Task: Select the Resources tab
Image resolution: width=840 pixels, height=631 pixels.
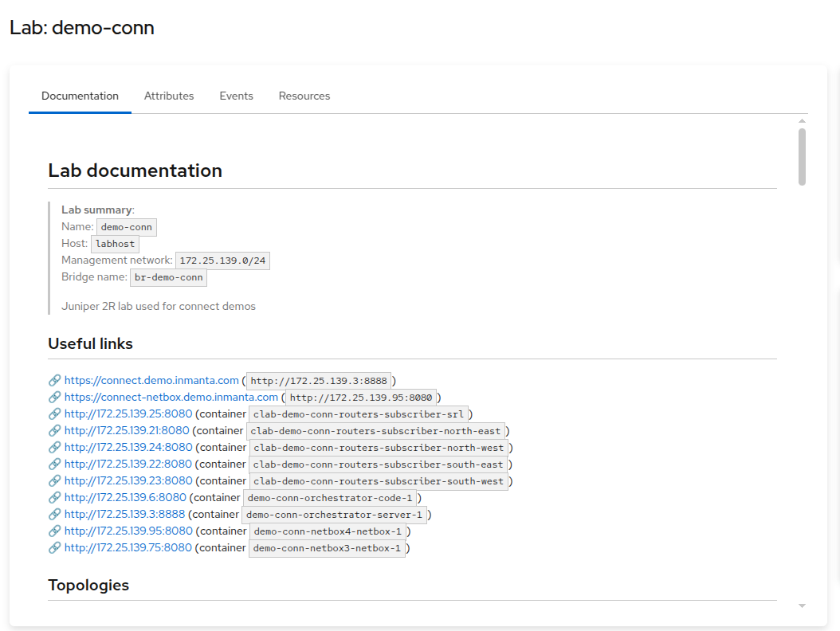Action: click(304, 96)
